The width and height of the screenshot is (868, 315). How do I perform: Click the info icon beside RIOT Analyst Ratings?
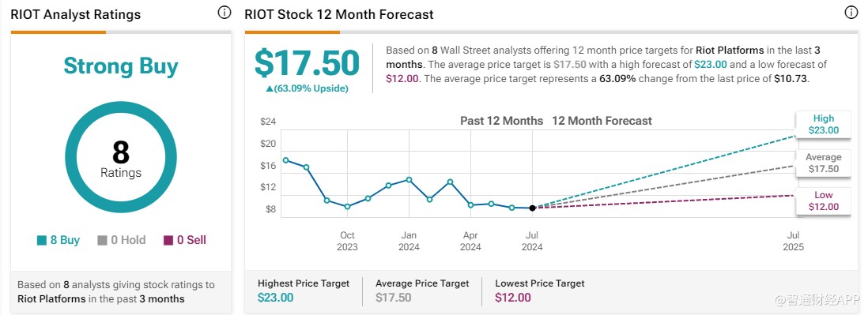click(x=224, y=13)
